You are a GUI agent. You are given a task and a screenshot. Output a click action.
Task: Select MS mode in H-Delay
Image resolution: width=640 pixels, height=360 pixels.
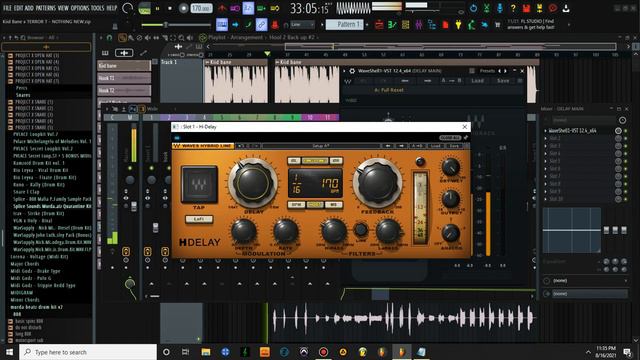pos(334,204)
